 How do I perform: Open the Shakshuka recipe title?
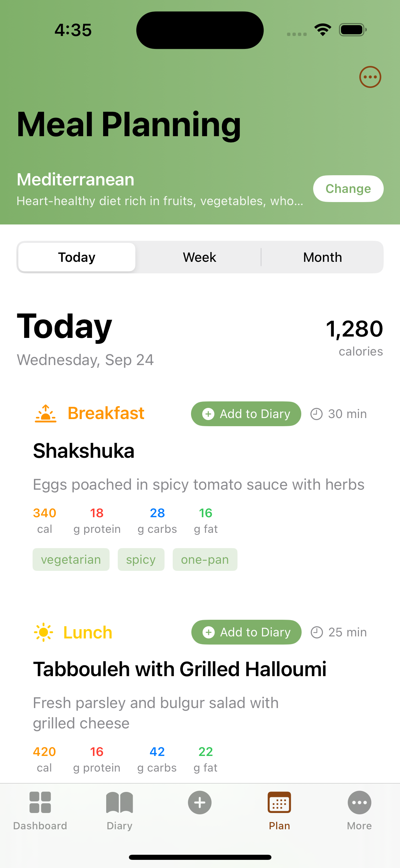click(84, 451)
